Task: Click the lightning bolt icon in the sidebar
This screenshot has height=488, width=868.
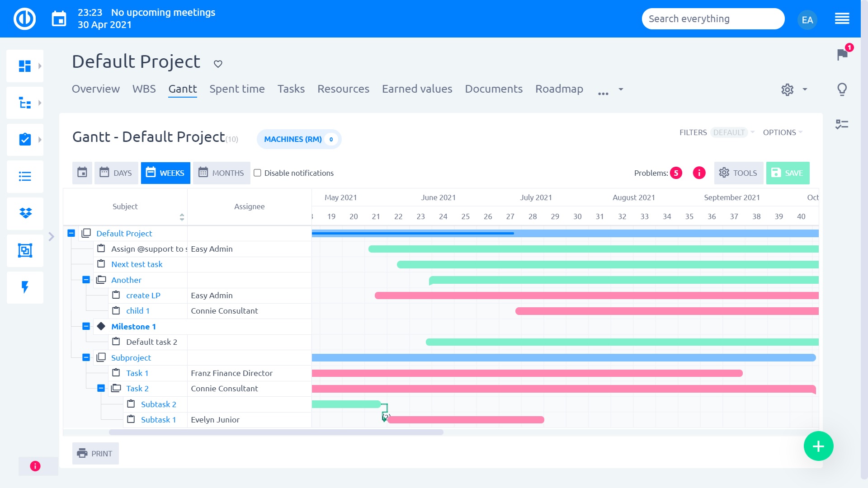Action: (25, 287)
